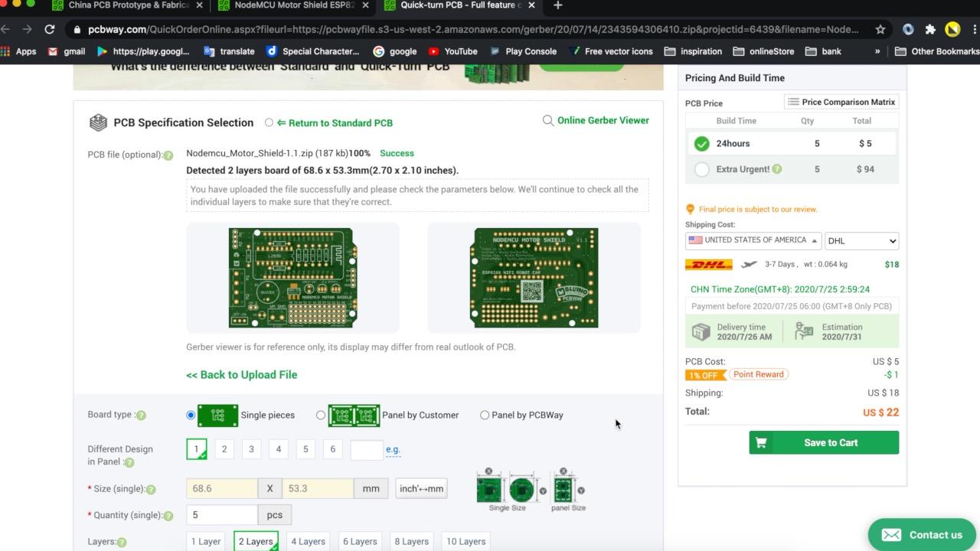This screenshot has height=551, width=980.
Task: Open the Online Gerber Viewer link
Action: pos(603,120)
